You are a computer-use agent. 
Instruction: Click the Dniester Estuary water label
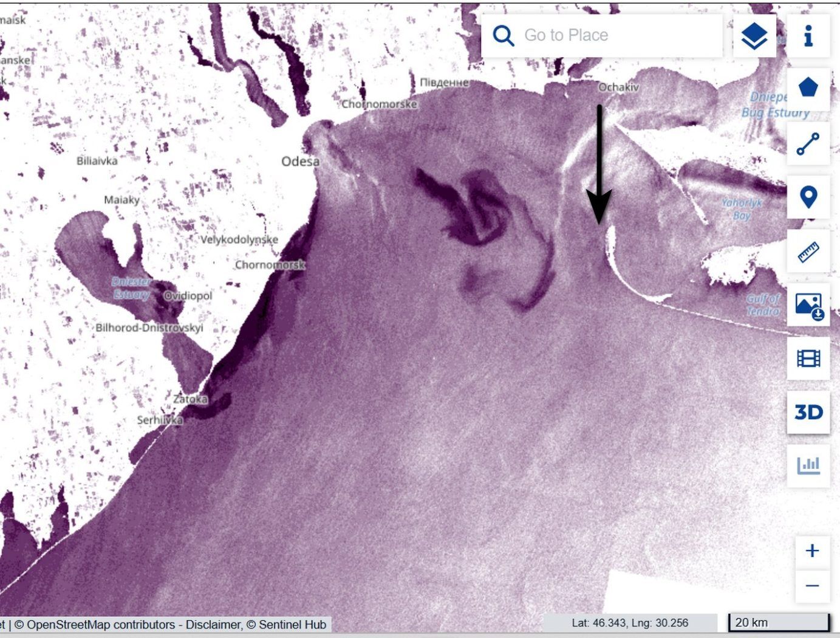[x=131, y=287]
